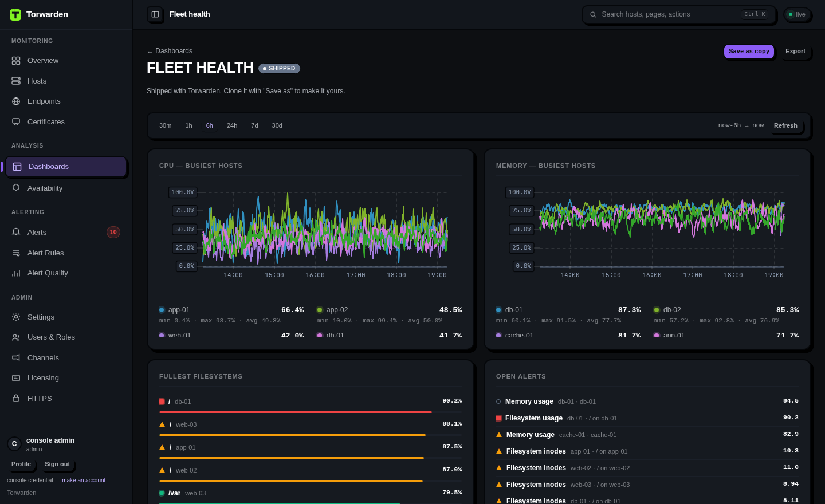The image size is (825, 504).
Task: Open Alert Quality chart icon
Action: (16, 273)
